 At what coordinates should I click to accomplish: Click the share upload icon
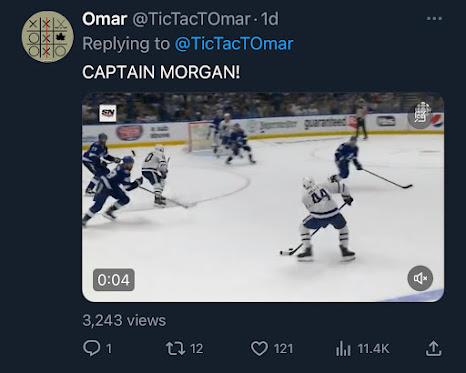(x=434, y=348)
